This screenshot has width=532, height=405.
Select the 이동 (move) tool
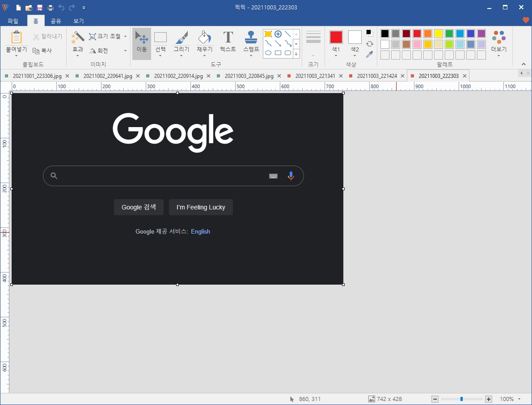point(141,43)
